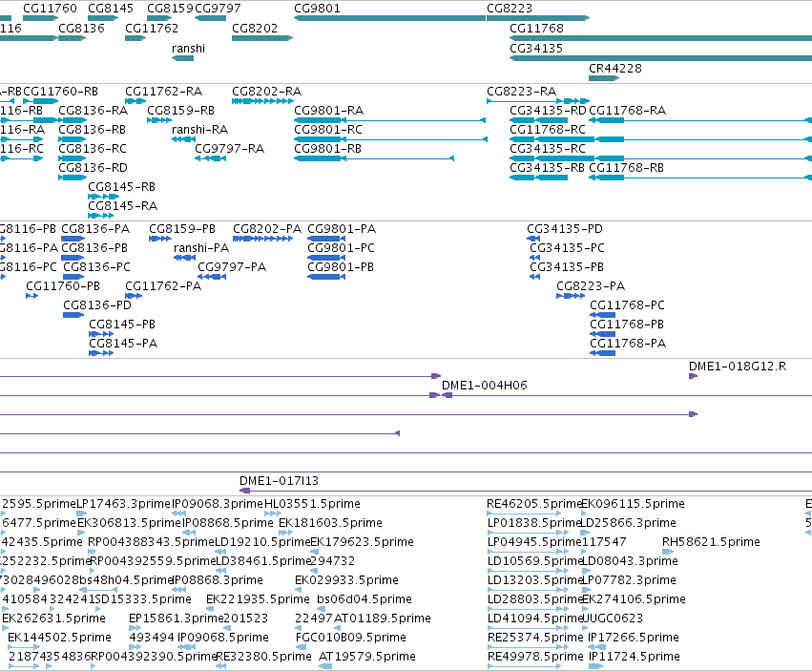The height and width of the screenshot is (671, 812).
Task: Click the CG11768-RA transcript label
Action: (x=627, y=111)
